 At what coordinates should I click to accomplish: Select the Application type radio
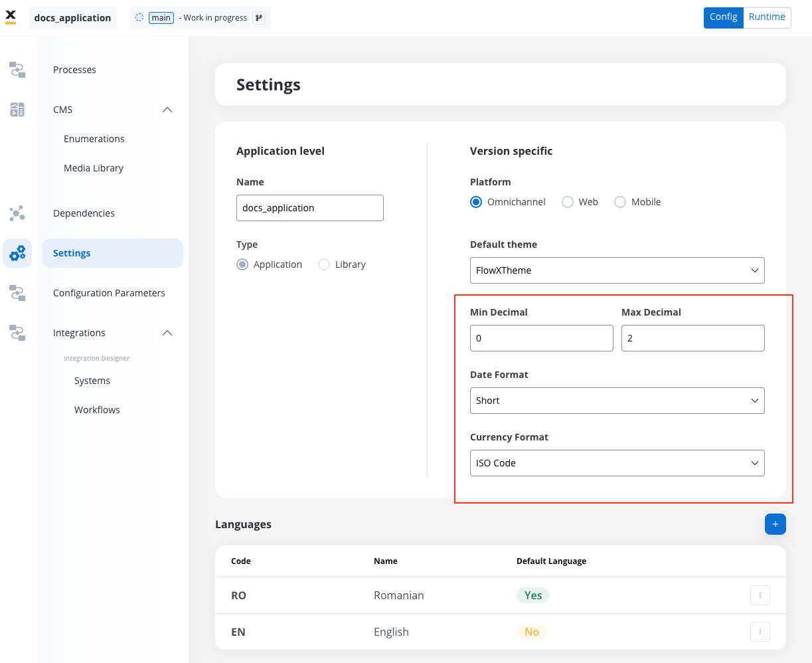coord(242,264)
